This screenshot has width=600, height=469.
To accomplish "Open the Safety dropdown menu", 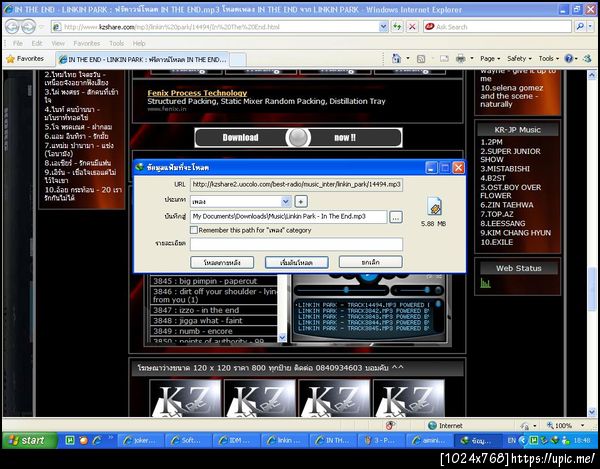I will click(519, 59).
